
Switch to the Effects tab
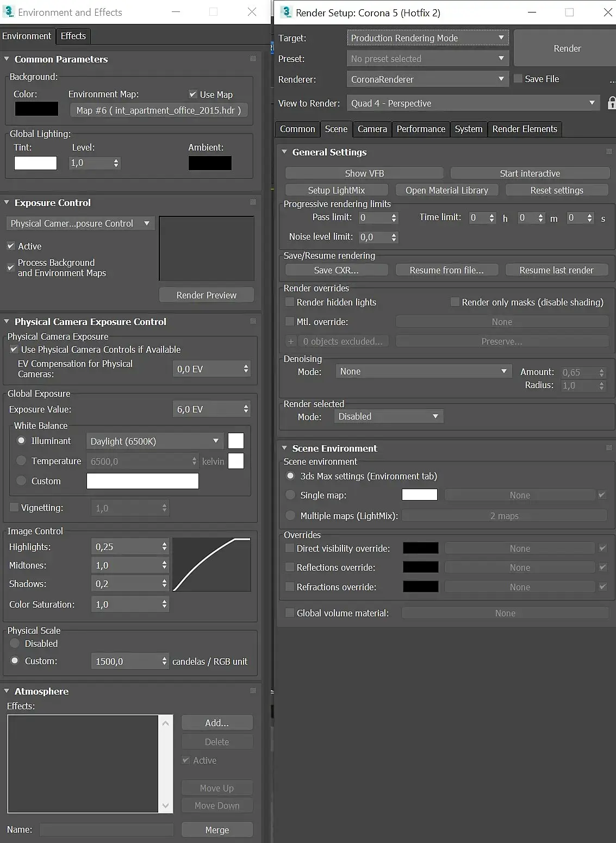tap(73, 36)
